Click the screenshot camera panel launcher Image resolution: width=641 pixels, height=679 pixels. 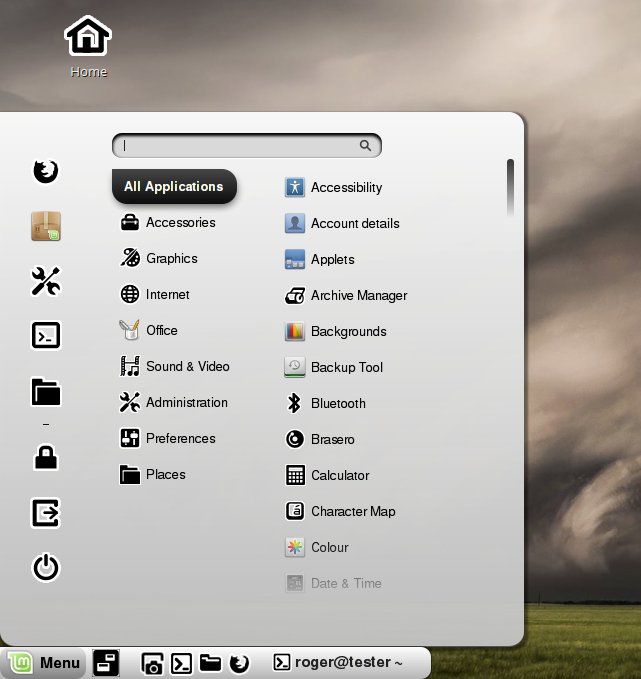click(152, 663)
